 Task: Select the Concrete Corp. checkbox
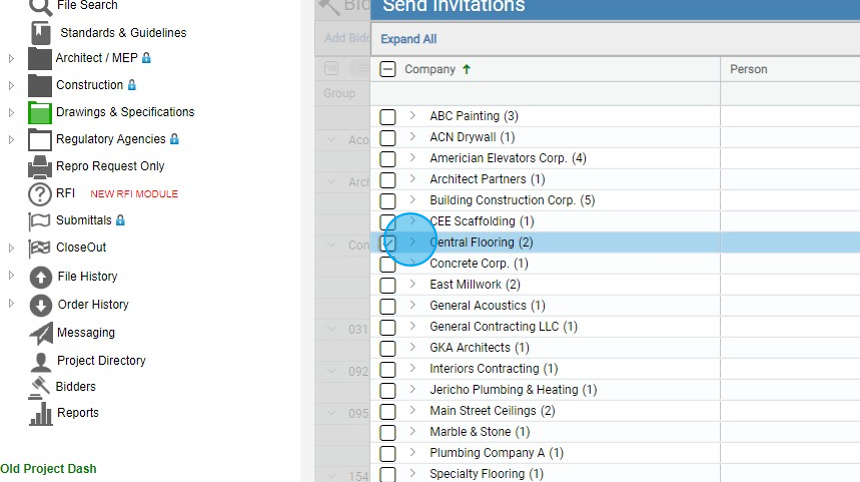click(x=388, y=264)
